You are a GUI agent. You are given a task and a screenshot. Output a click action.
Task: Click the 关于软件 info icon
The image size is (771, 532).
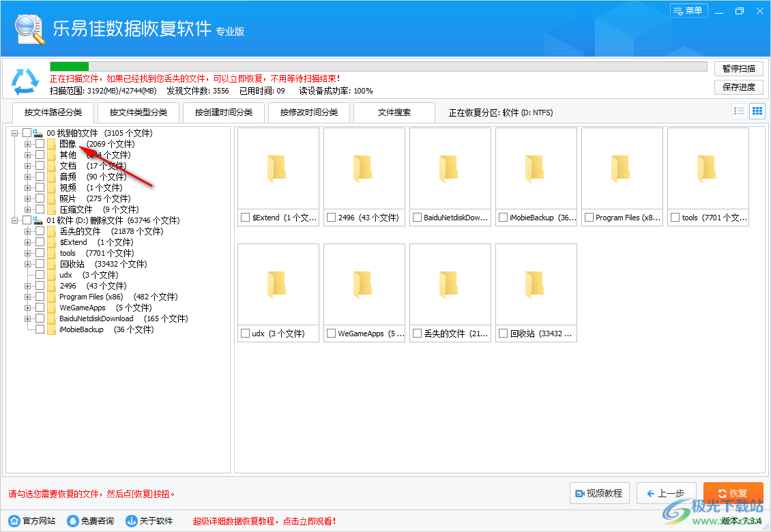(x=130, y=520)
